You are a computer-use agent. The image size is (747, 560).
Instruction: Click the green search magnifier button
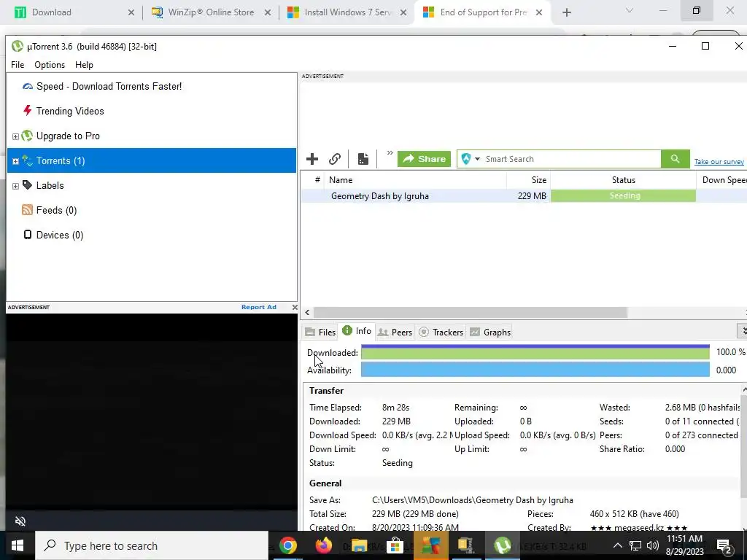675,159
